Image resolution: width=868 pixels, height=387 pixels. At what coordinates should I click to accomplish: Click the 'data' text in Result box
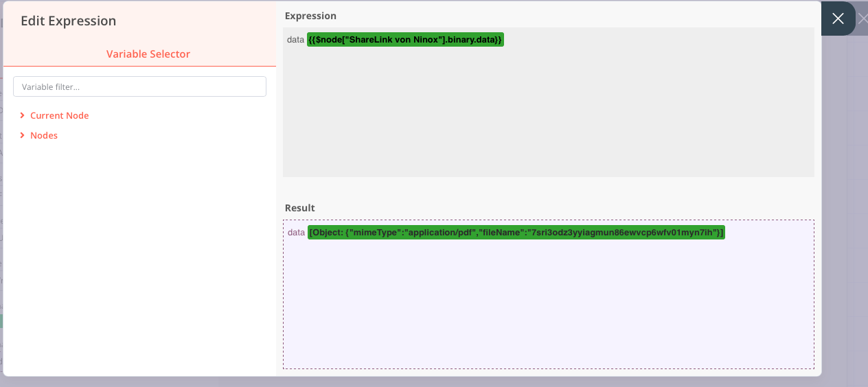[x=296, y=233]
